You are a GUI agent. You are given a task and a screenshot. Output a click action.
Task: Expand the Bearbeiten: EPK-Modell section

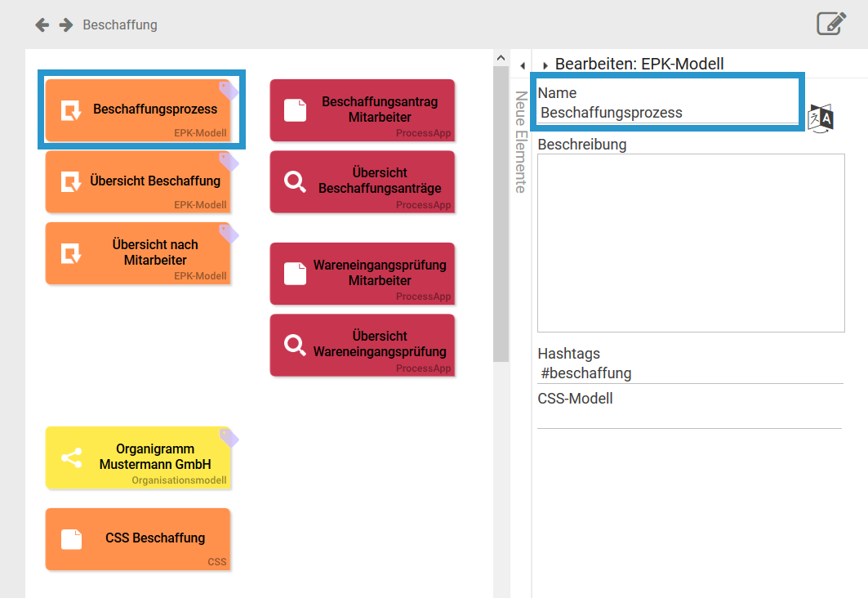(545, 65)
